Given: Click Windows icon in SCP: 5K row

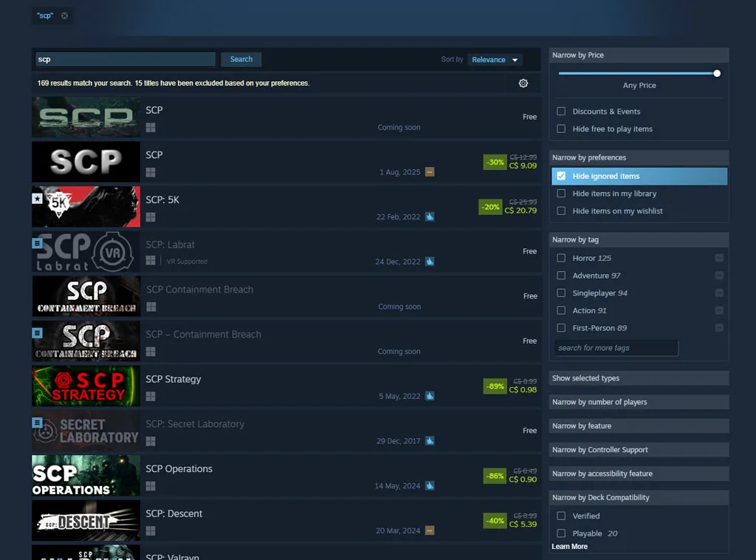Looking at the screenshot, I should (151, 217).
